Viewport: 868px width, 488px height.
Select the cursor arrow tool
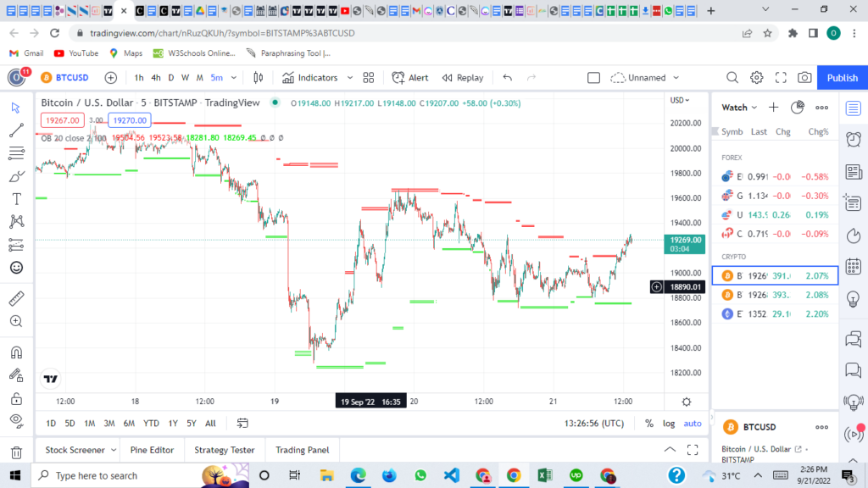click(16, 108)
